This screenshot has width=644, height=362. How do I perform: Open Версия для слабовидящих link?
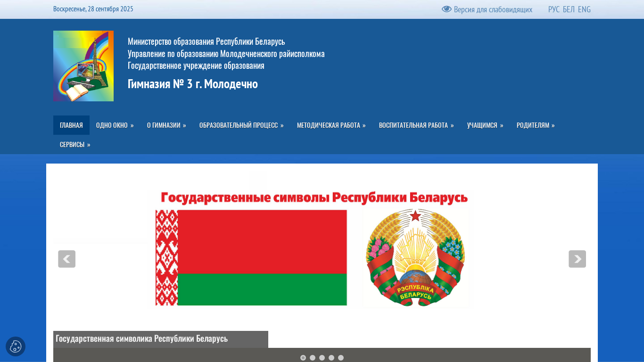coord(493,9)
